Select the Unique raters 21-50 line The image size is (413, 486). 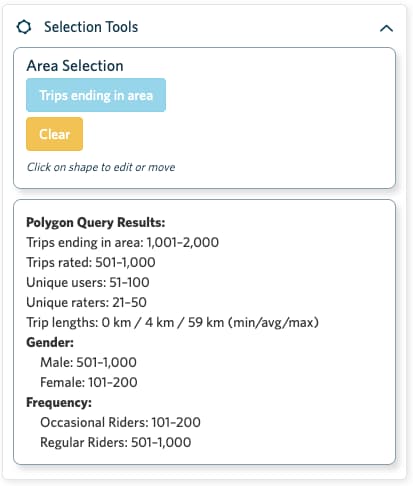point(86,302)
